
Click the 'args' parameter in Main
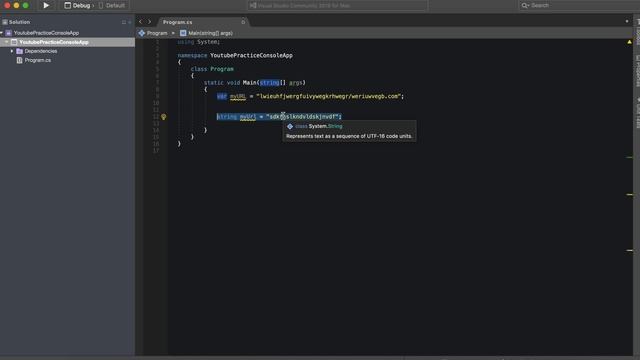296,82
